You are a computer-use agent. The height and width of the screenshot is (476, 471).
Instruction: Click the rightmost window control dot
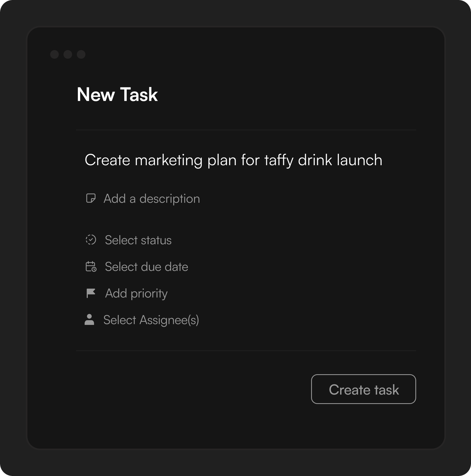pos(82,55)
